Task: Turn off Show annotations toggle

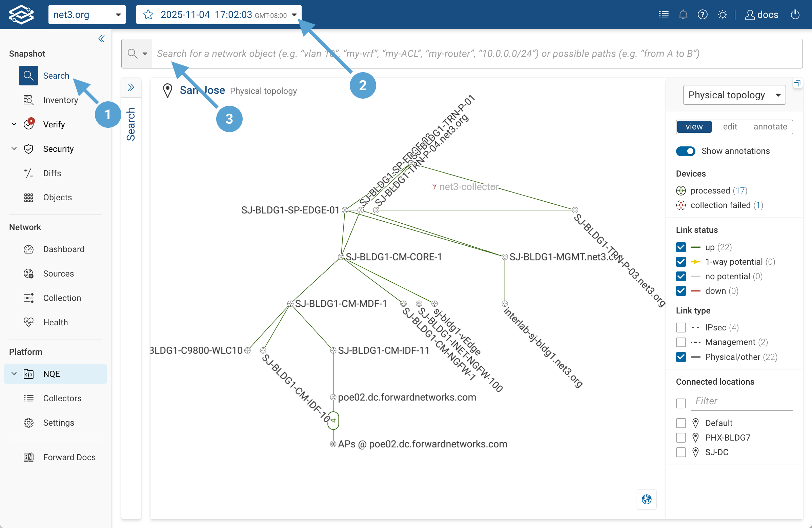Action: point(686,151)
